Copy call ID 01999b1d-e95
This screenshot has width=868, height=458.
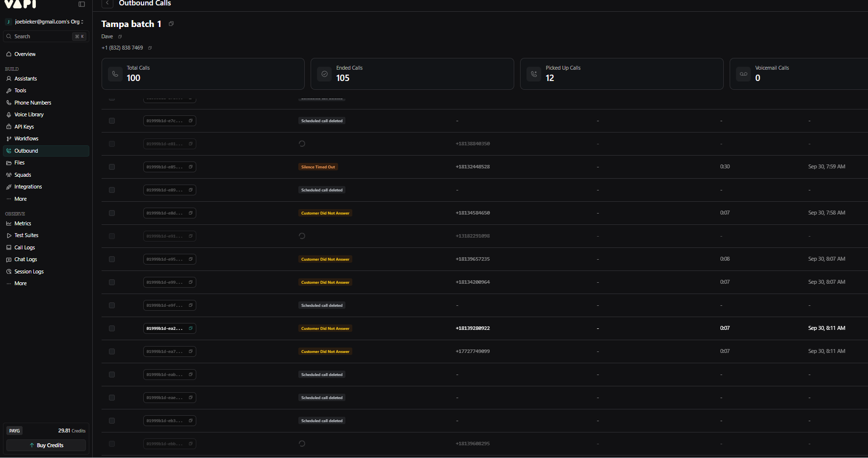coord(190,259)
